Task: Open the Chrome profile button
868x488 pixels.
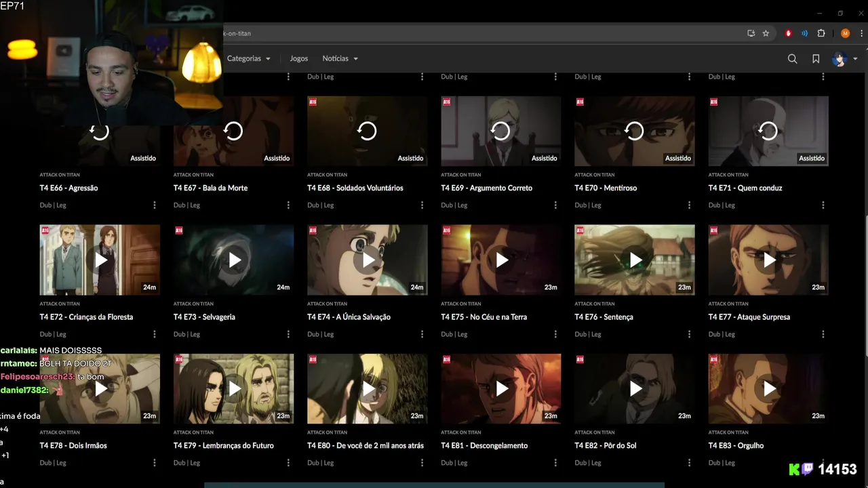Action: click(x=845, y=33)
